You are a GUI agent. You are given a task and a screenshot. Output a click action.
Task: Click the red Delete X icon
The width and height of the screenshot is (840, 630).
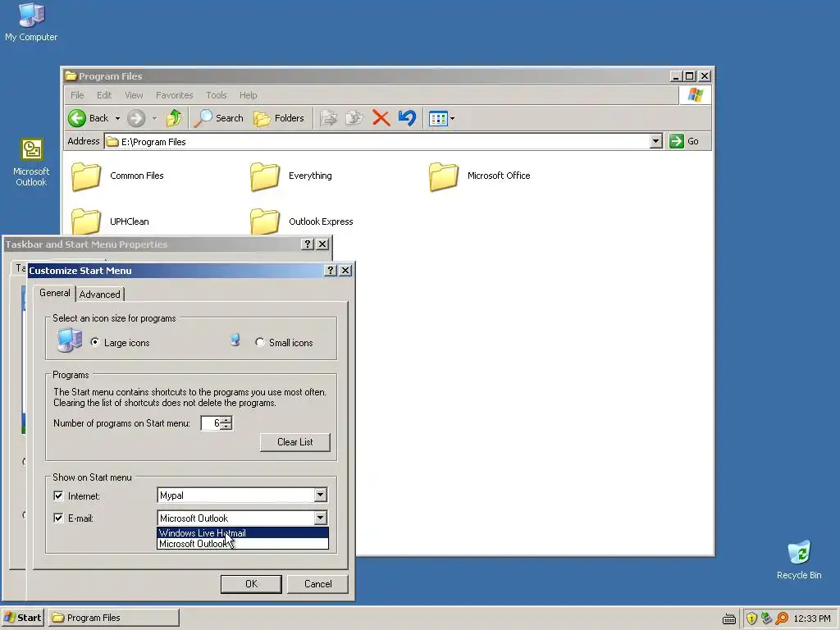tap(381, 118)
